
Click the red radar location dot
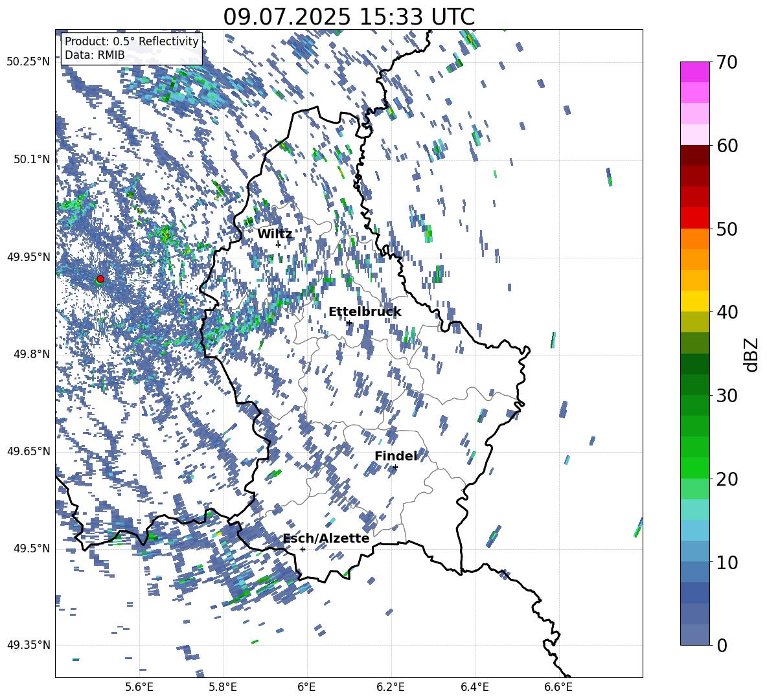pos(100,279)
